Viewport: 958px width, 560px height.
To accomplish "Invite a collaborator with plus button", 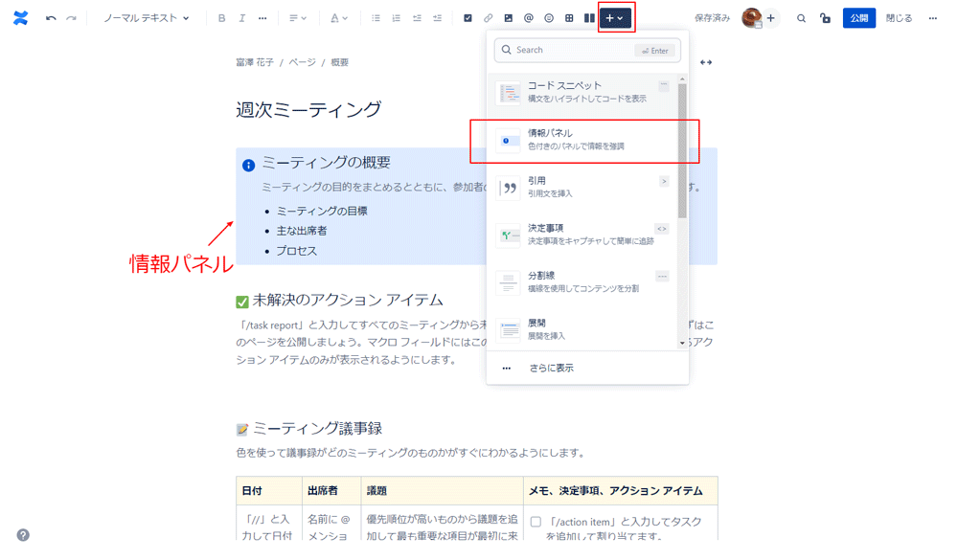I will [x=771, y=18].
